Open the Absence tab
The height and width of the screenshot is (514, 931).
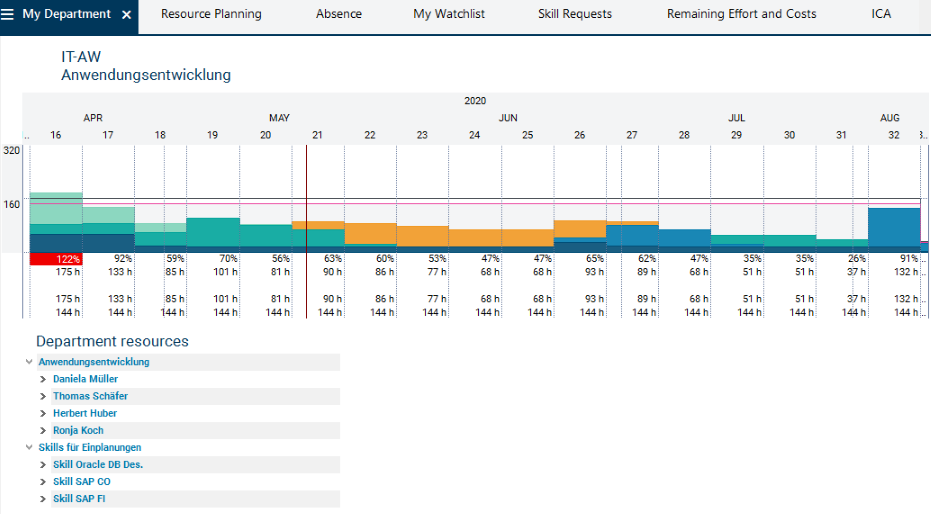point(339,14)
